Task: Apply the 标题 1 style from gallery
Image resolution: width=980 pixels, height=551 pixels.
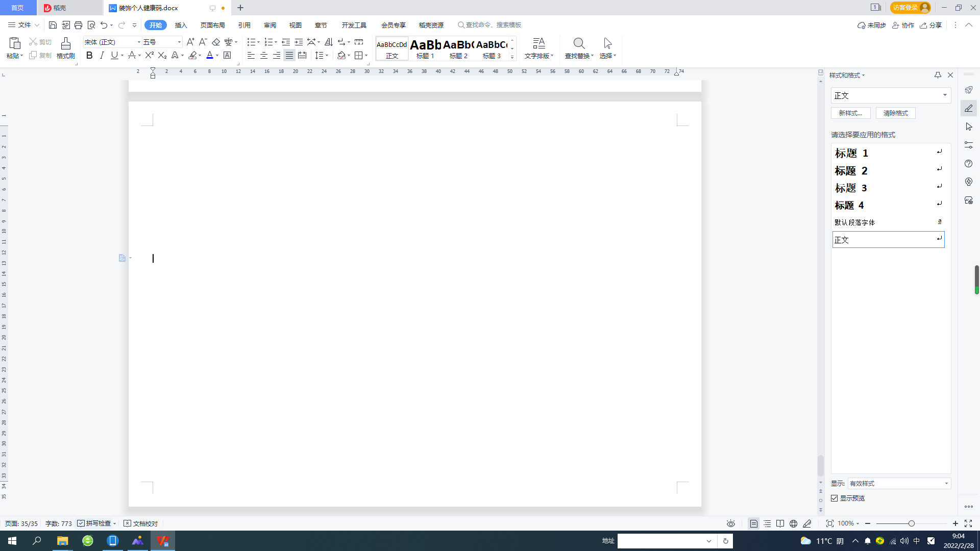Action: [x=425, y=49]
